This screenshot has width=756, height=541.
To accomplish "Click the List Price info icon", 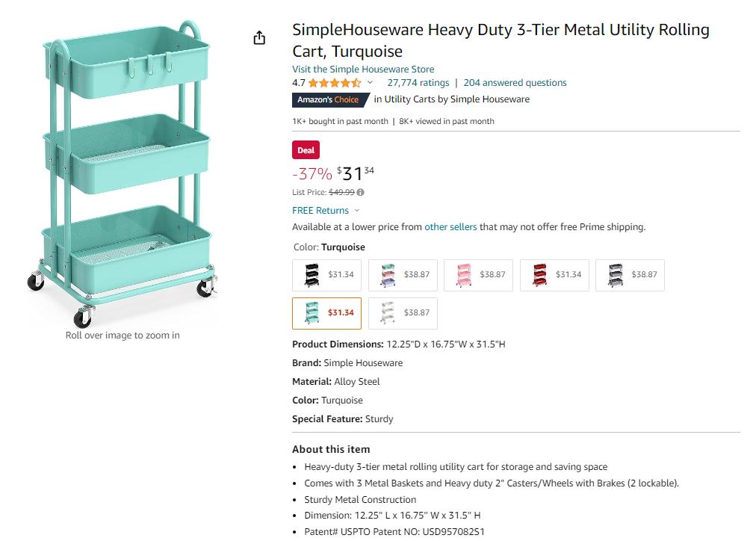I will 361,192.
